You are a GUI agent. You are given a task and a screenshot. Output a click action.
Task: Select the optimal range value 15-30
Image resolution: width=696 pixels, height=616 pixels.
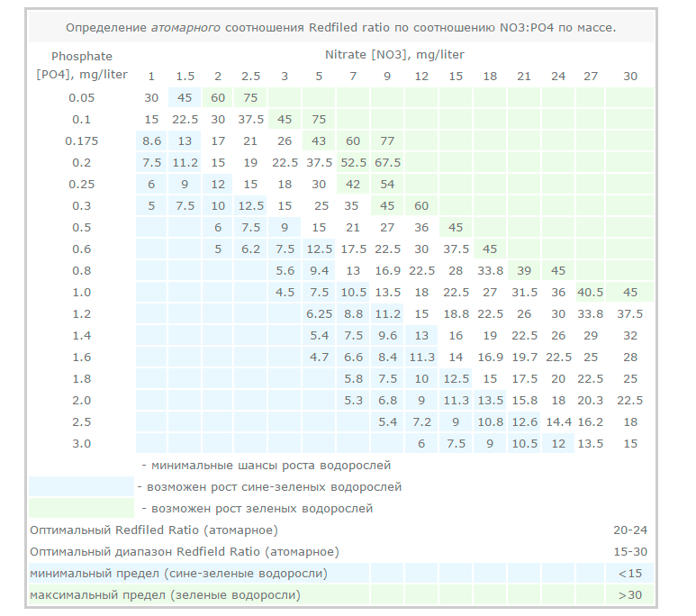(x=629, y=551)
